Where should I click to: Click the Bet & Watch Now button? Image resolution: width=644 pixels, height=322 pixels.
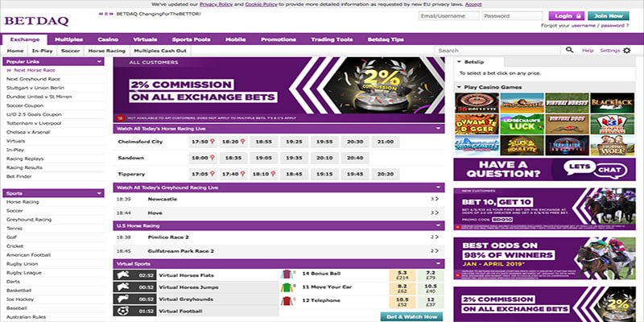(411, 316)
